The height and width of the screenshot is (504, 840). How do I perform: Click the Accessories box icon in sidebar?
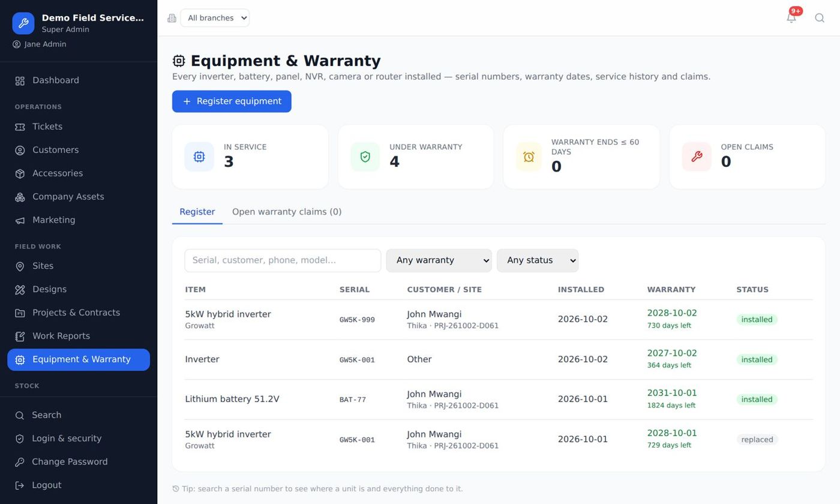tap(20, 174)
